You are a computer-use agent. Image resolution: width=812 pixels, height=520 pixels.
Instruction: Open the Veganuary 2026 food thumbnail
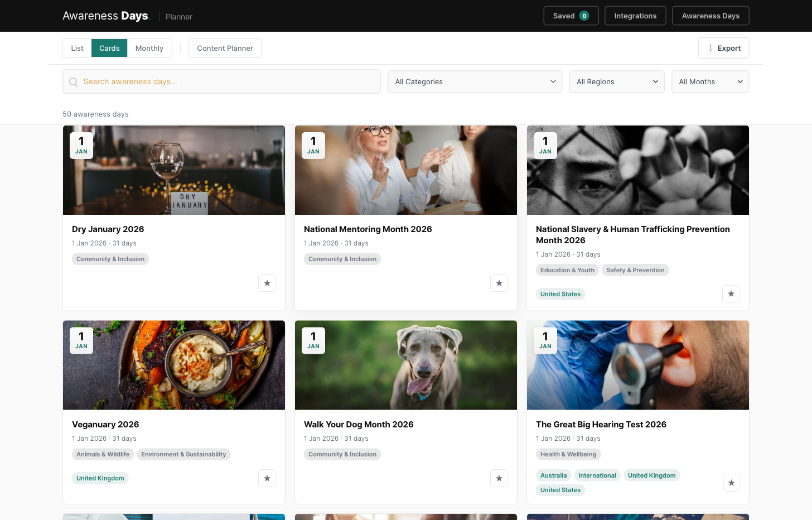[174, 365]
